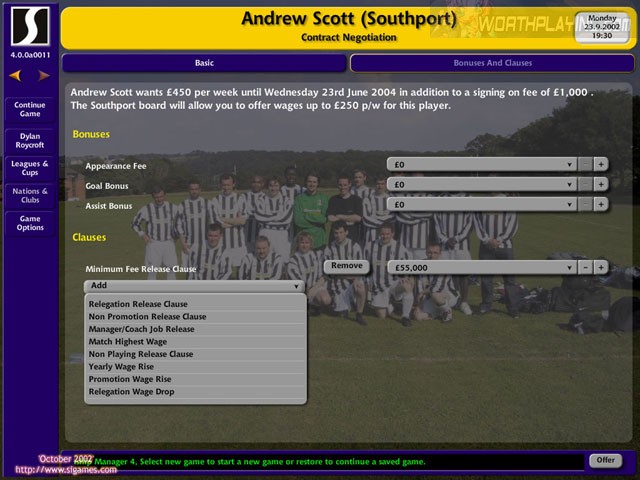640x480 pixels.
Task: Open the Goal Bonus amount dropdown
Action: 482,184
